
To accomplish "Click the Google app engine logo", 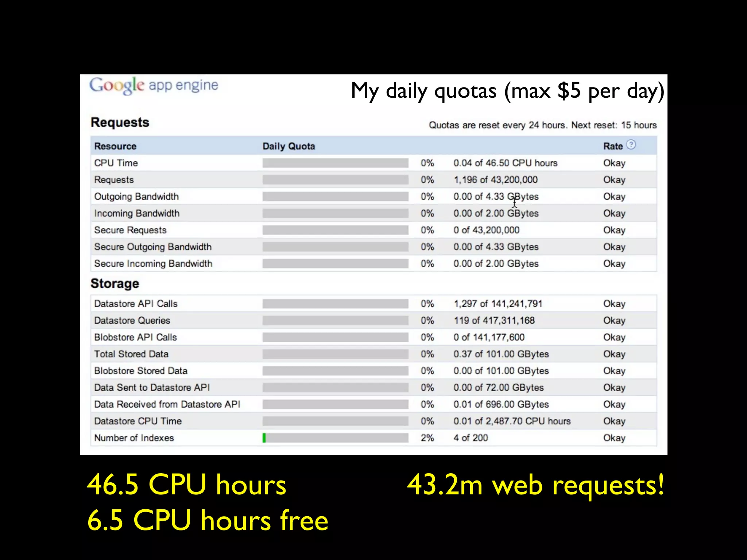I will (154, 86).
